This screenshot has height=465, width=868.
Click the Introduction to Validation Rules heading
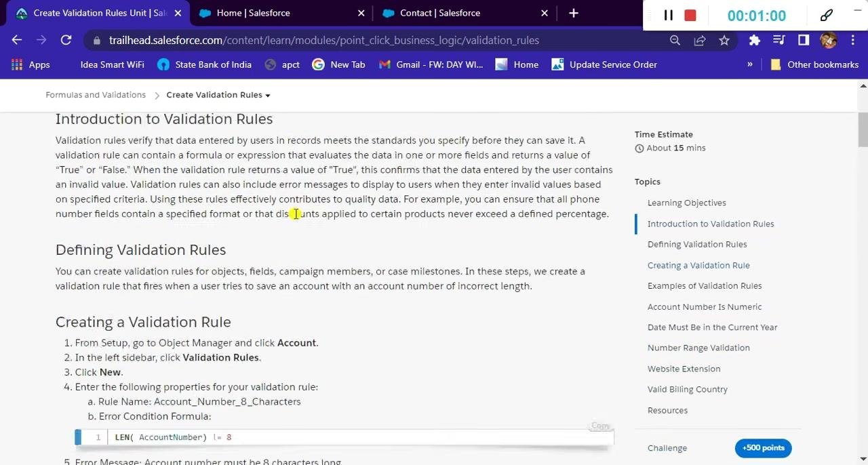click(164, 119)
